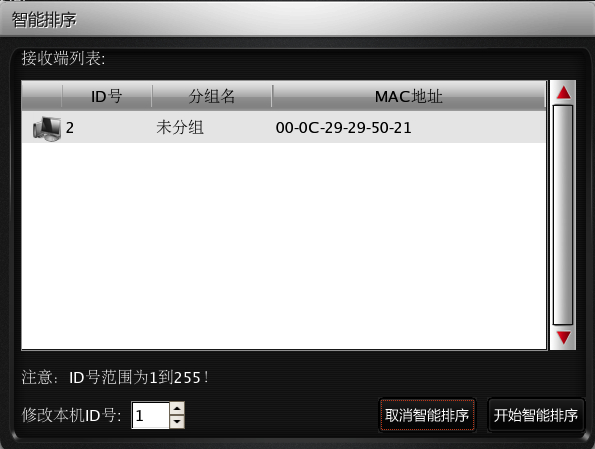Click the 开始智能排序 button
Image resolution: width=595 pixels, height=449 pixels.
pos(535,415)
